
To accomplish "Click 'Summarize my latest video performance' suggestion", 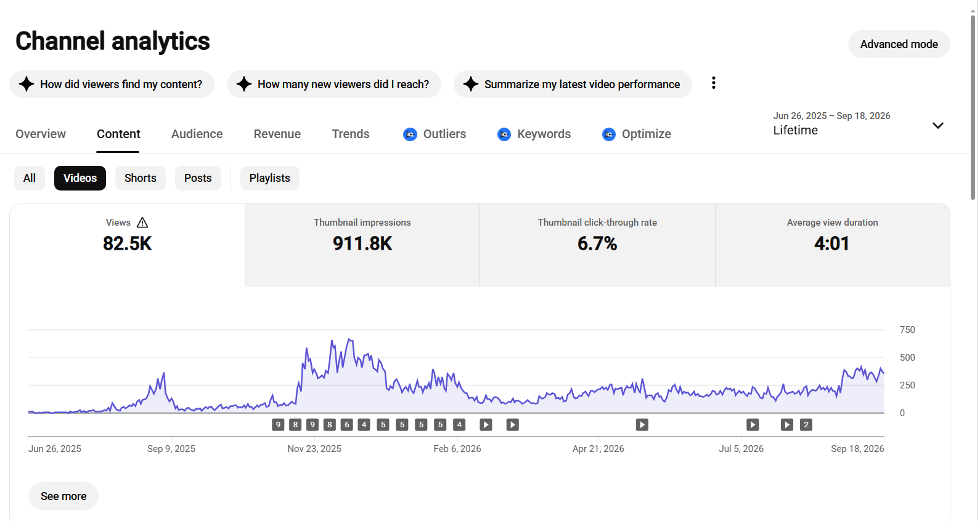I will tap(573, 84).
